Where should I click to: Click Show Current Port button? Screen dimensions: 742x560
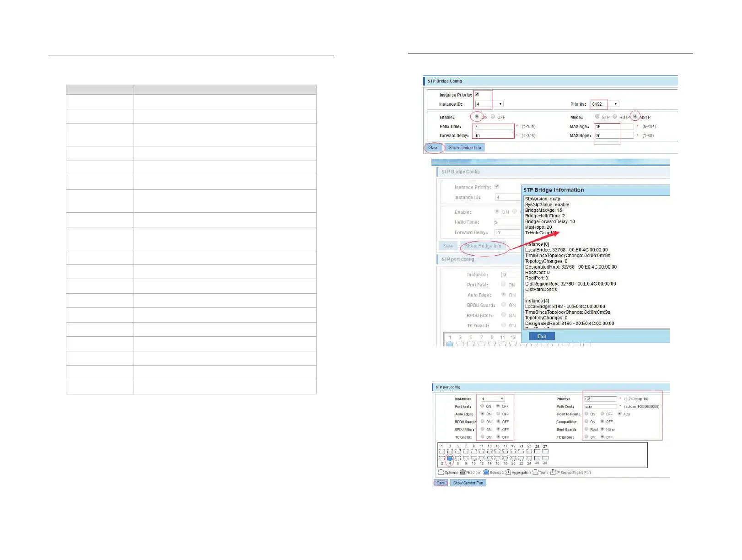(x=468, y=483)
